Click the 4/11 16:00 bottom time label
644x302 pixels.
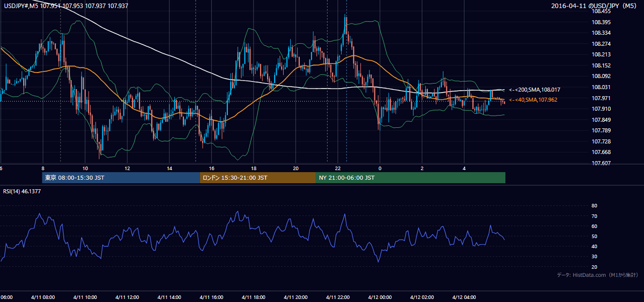[x=211, y=297]
